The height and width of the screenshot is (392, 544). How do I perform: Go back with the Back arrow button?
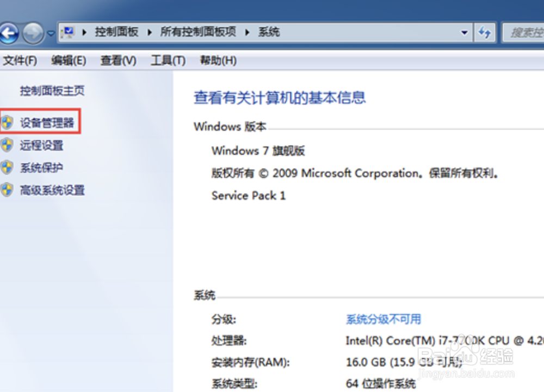8,34
